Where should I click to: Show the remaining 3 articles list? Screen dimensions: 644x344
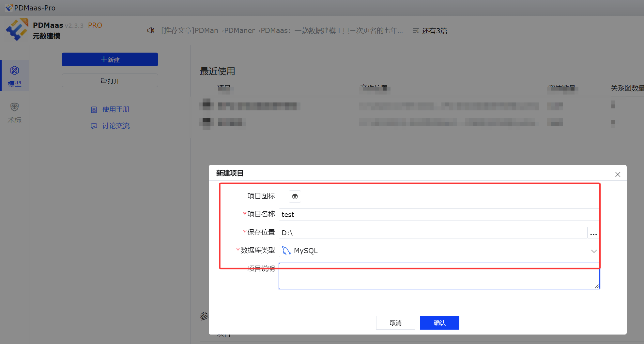tap(435, 31)
